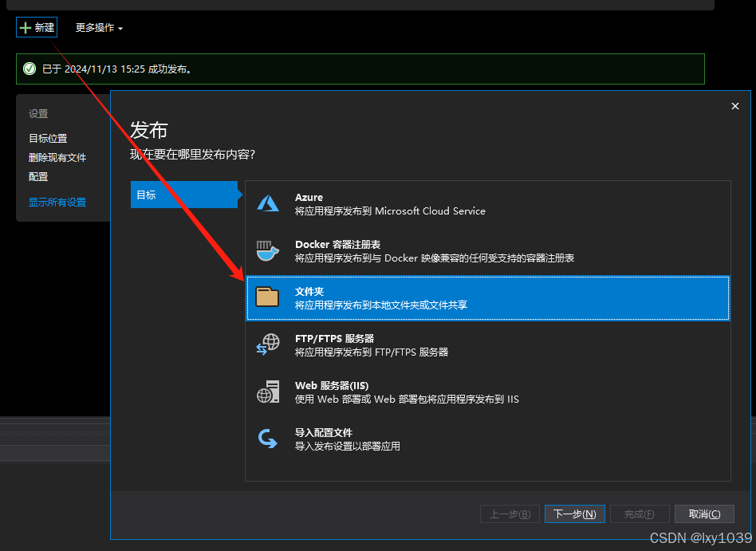Choose the FTP/FTPS 服务器 title
Image resolution: width=756 pixels, height=551 pixels.
pyautogui.click(x=335, y=338)
